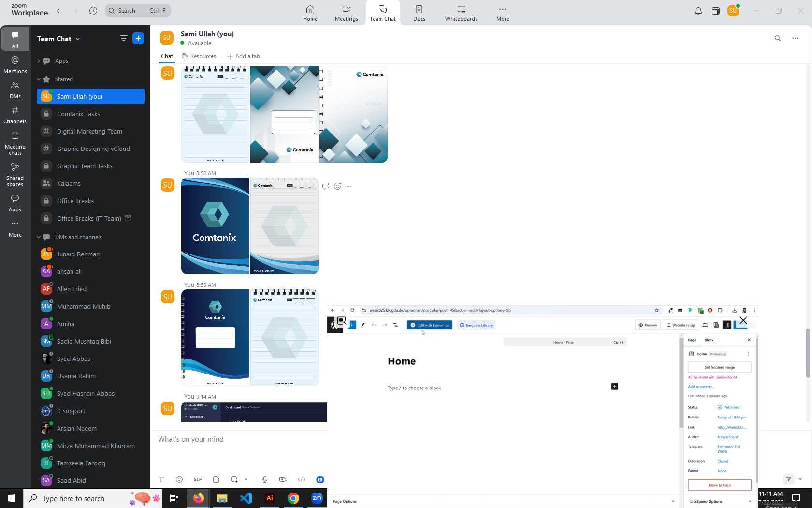The width and height of the screenshot is (812, 508).
Task: Record a video message
Action: pos(283,479)
